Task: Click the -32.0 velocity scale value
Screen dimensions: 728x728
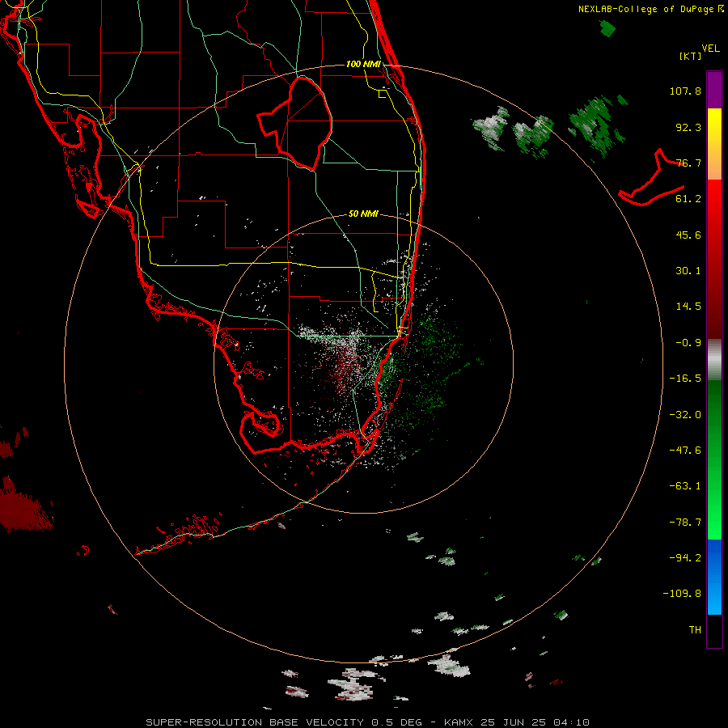Action: coord(685,415)
